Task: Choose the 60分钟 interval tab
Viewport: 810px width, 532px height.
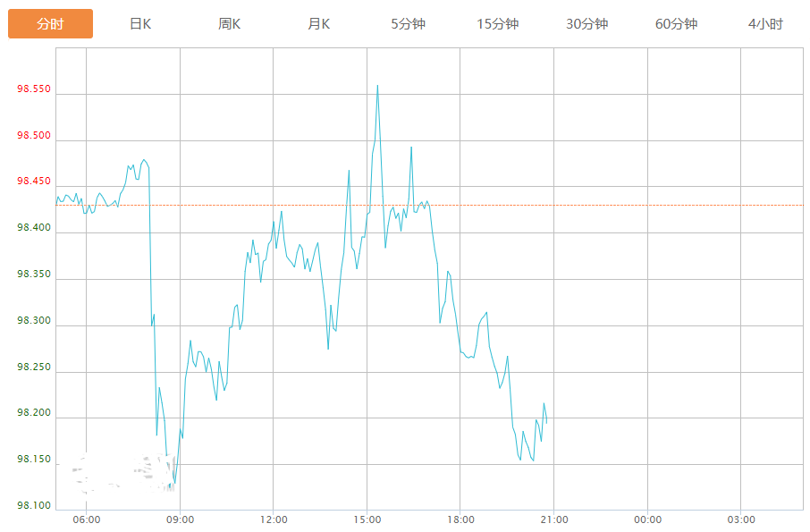Action: [677, 24]
